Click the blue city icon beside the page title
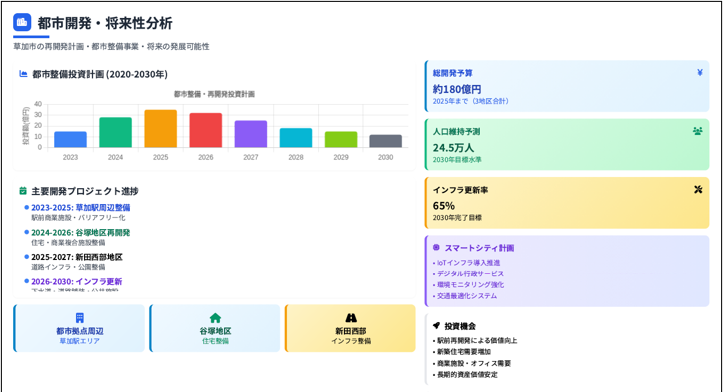The width and height of the screenshot is (723, 392). point(22,22)
